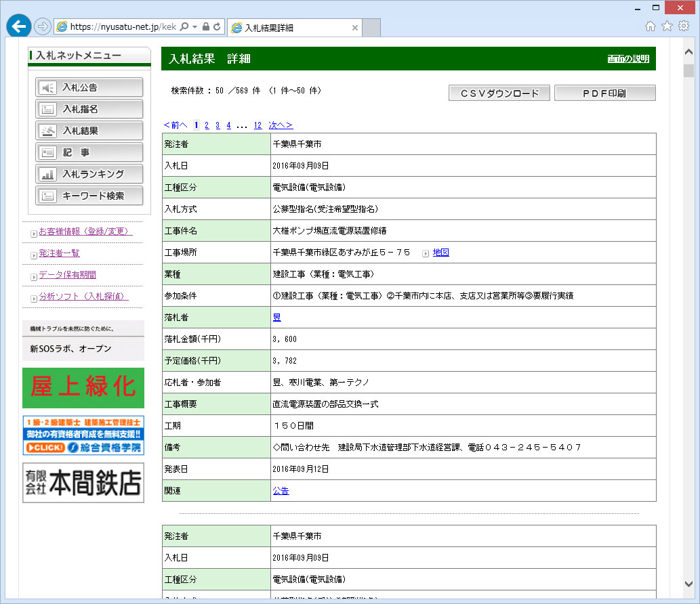Click arrow icon before データ保有期間 link
The width and height of the screenshot is (700, 604).
click(x=33, y=277)
